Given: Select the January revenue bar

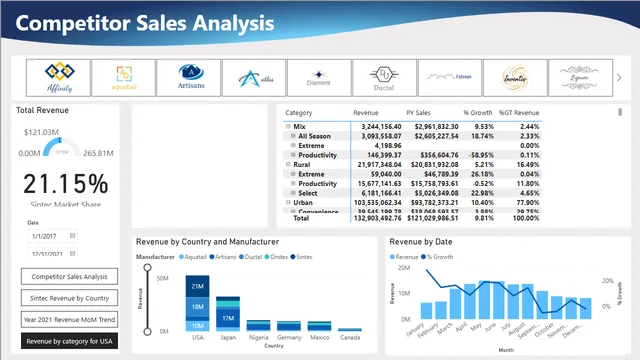Looking at the screenshot, I should 426,311.
